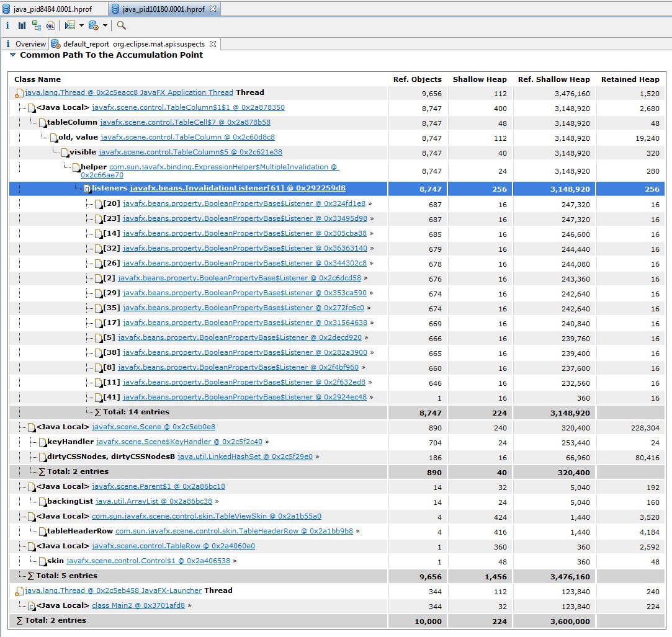672x637 pixels.
Task: Switch to the java_pid8484.0001.hprof tab
Action: 52,9
